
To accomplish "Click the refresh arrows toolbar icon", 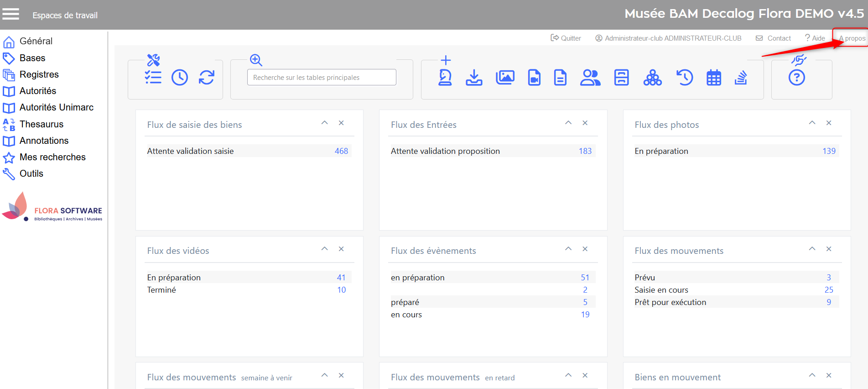I will coord(207,78).
